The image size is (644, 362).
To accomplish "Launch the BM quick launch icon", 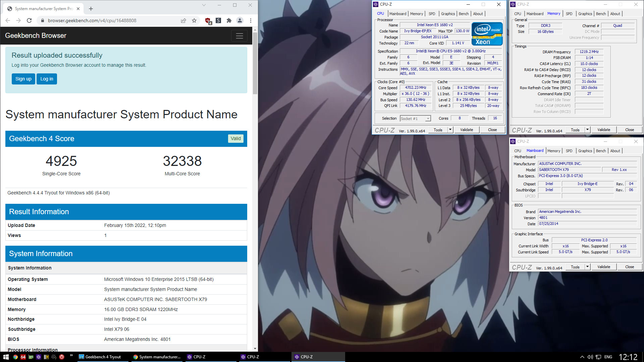I will [x=46, y=357].
